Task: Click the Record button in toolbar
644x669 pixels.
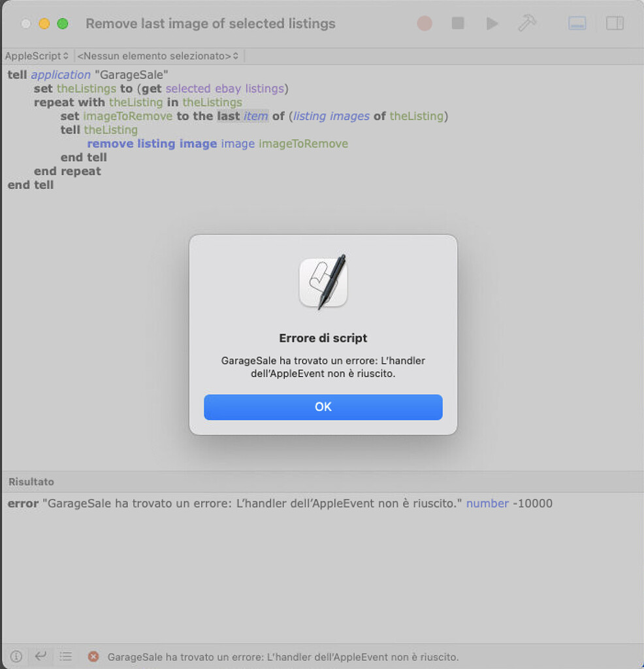Action: 425,24
